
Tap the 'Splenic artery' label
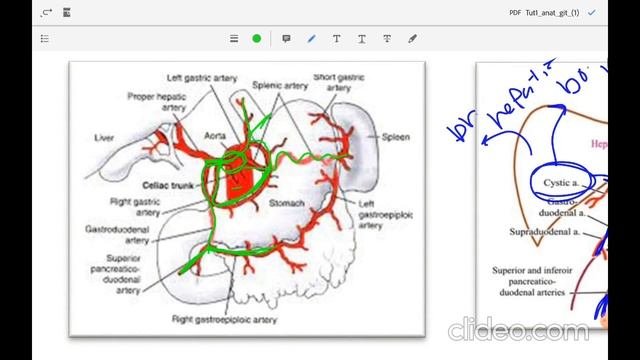(x=280, y=86)
